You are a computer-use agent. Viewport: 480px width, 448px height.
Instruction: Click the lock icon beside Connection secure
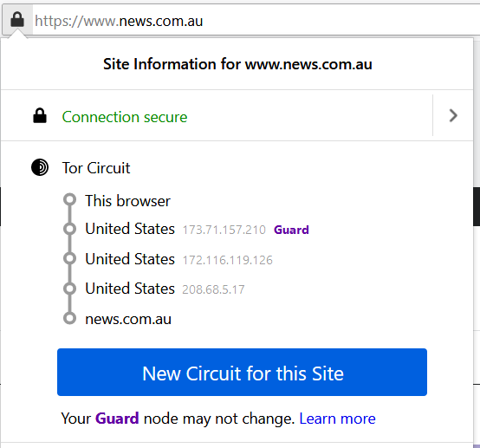click(40, 116)
